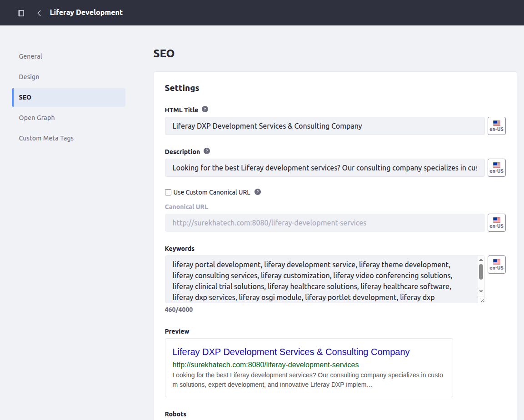Click the Description input field

tap(325, 168)
